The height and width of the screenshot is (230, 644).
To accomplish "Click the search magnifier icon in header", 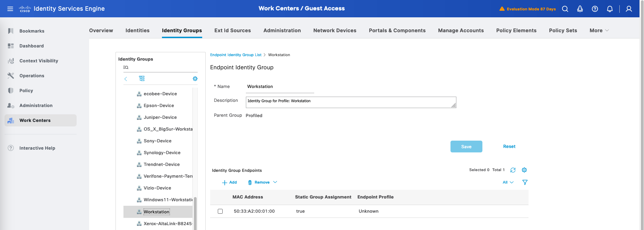I will (565, 9).
